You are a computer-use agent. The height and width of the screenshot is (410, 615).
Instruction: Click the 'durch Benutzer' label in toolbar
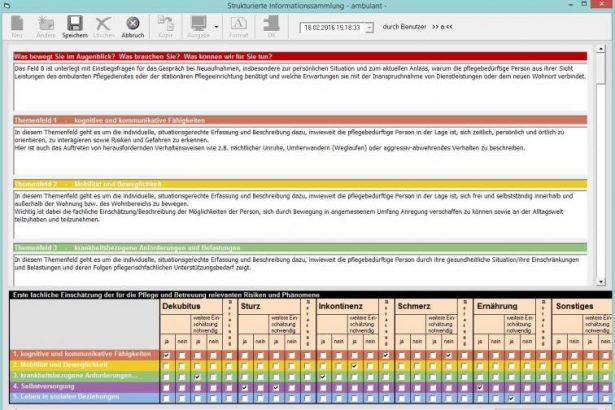(404, 27)
